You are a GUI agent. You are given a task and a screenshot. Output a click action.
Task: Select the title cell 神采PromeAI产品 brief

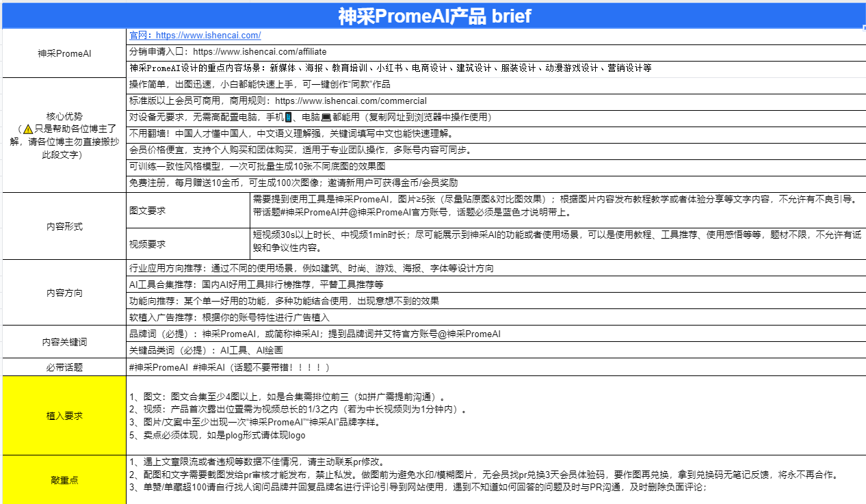click(434, 14)
